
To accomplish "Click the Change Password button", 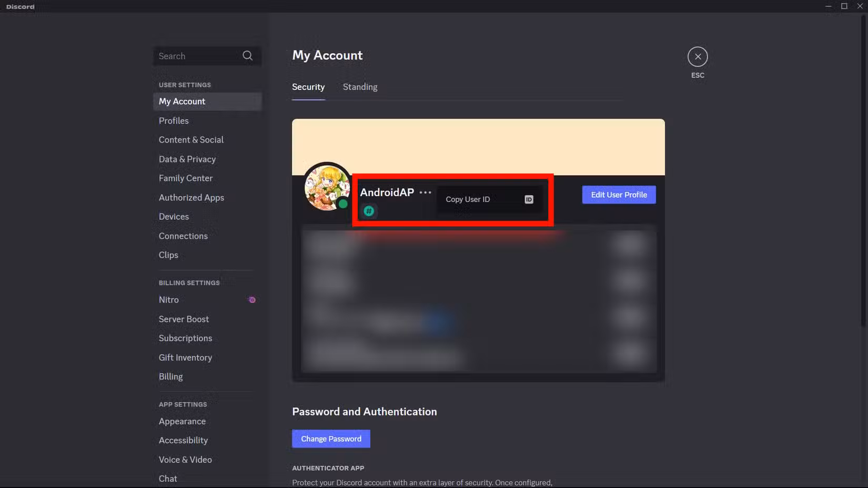I will (330, 439).
